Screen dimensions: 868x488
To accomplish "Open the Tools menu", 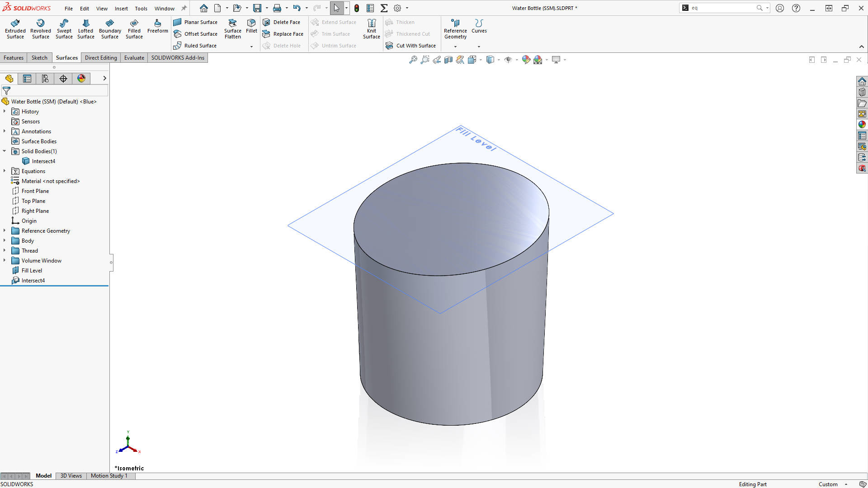I will [x=141, y=8].
